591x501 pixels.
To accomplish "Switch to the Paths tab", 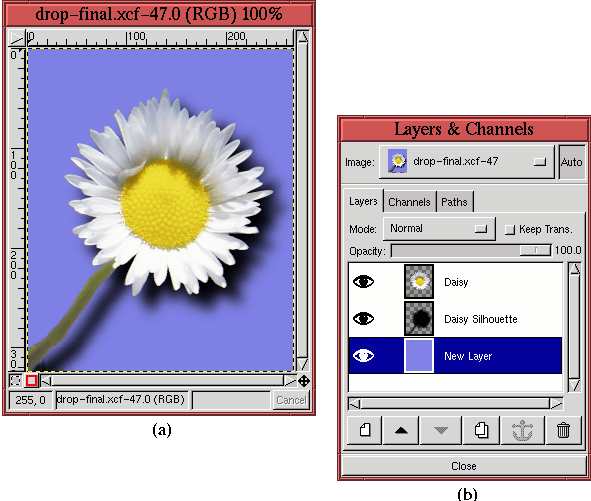I will (x=454, y=202).
